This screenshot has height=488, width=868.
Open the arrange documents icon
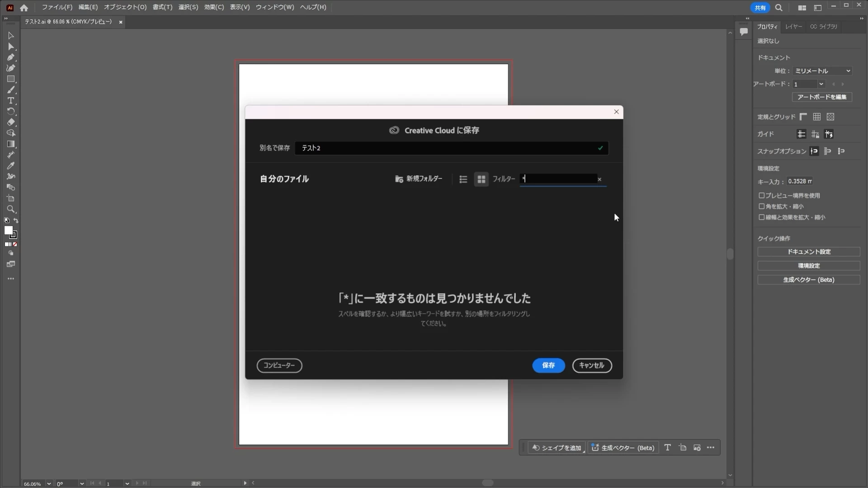(802, 8)
